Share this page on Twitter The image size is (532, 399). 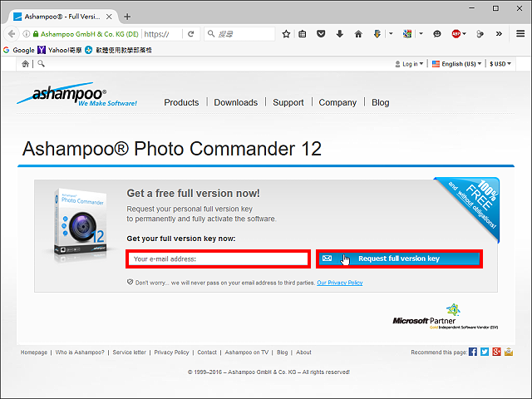[x=485, y=352]
